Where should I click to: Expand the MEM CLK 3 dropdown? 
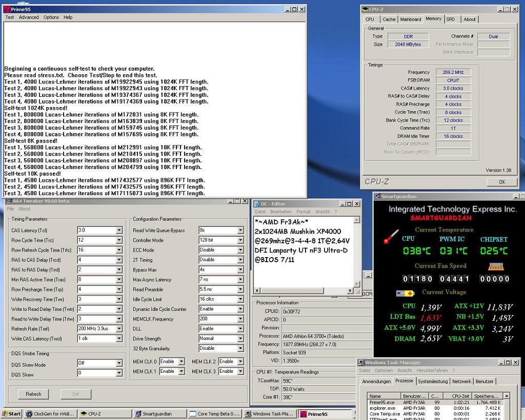click(240, 371)
